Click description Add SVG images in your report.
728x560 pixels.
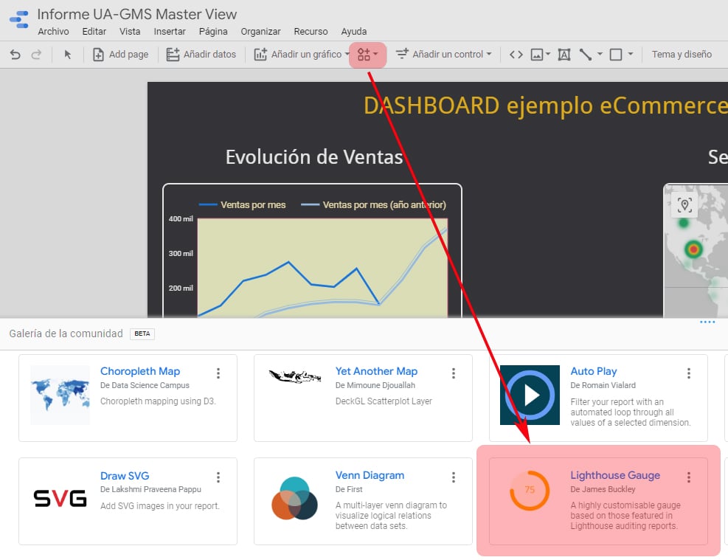click(160, 506)
